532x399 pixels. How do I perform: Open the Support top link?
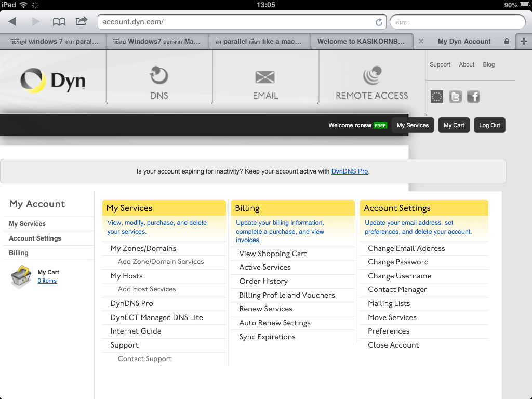point(440,64)
